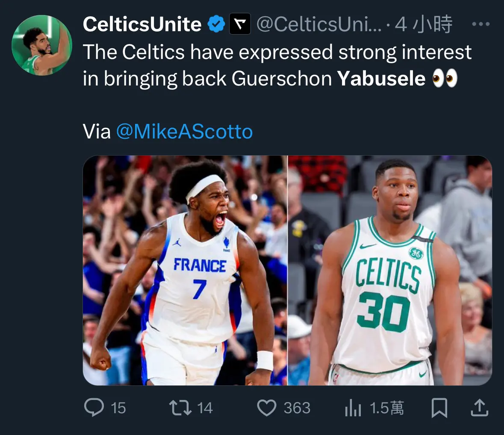Click the CelticsUnite display name
The width and height of the screenshot is (504, 435).
click(x=142, y=24)
